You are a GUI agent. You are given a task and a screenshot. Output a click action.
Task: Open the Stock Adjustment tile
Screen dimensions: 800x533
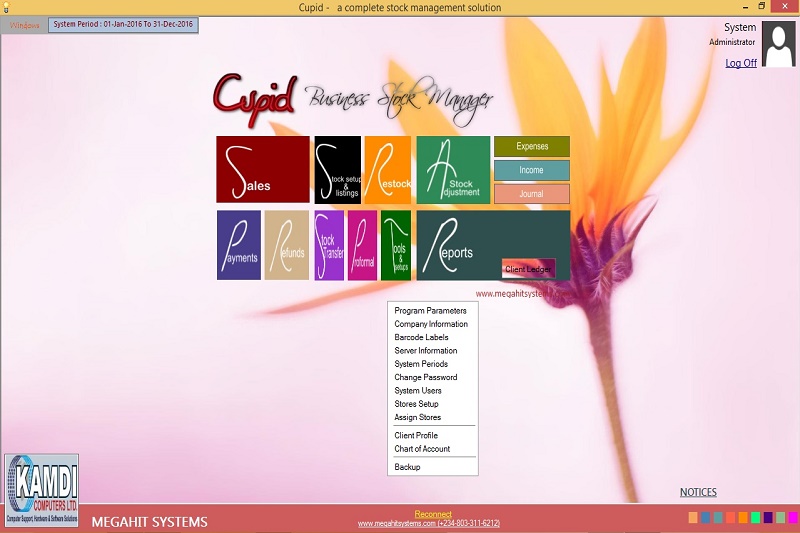453,169
